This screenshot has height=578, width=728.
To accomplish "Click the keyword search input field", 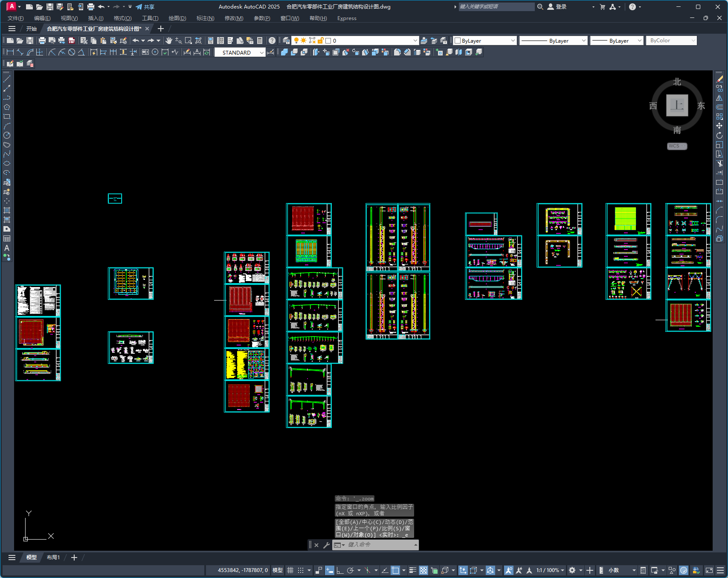I will 496,7.
